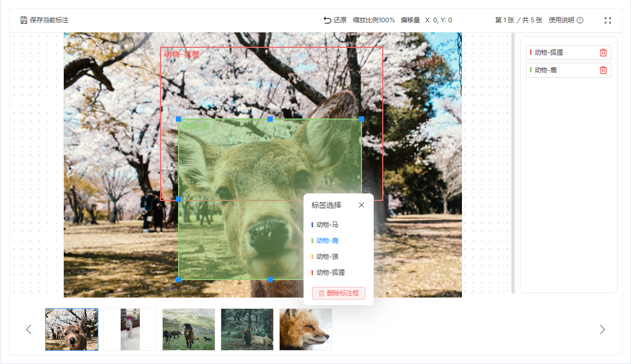Delete the 动物-鹿 annotation via trash icon
This screenshot has height=364, width=631.
tap(603, 70)
